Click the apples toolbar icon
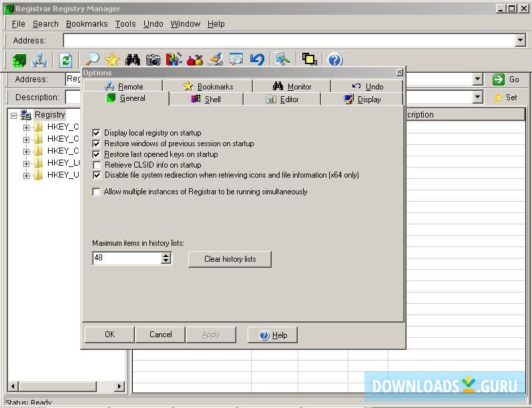Viewport: 532px width, 408px height. (x=195, y=60)
